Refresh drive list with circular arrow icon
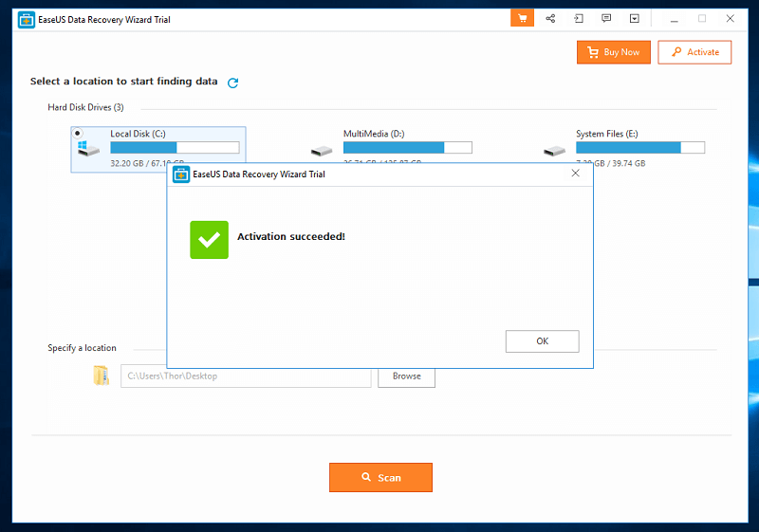759x532 pixels. point(232,83)
